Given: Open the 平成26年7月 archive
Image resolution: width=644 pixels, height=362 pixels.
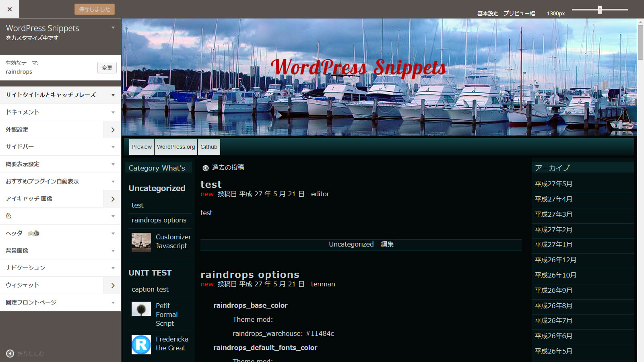Looking at the screenshot, I should (x=553, y=321).
